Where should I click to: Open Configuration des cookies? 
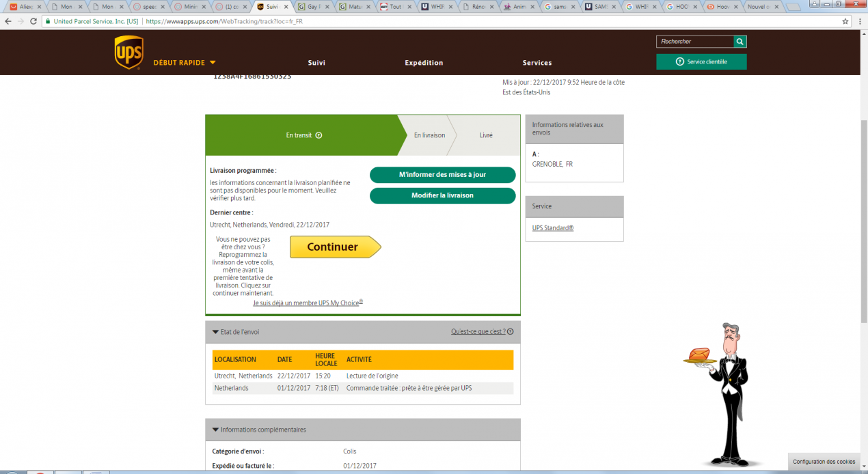[x=824, y=462]
